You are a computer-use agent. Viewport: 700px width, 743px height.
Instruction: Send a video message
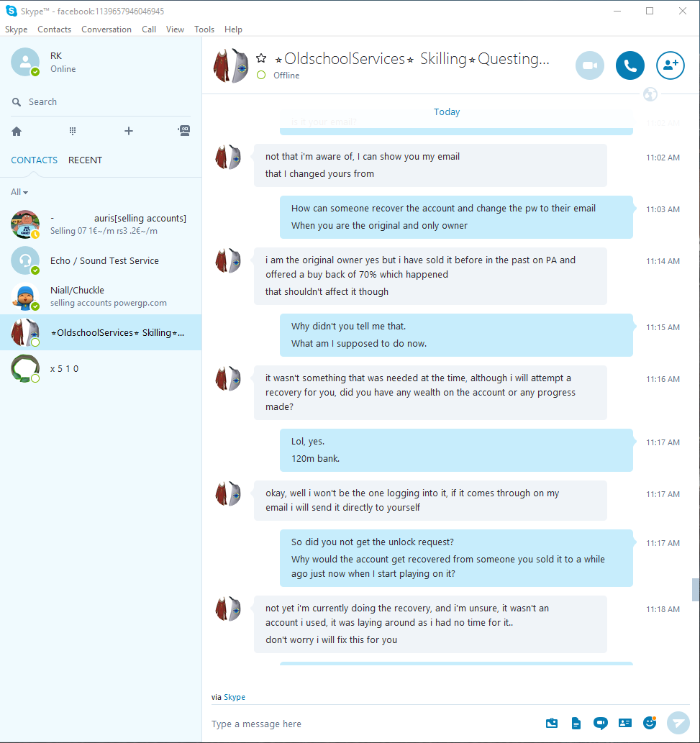pyautogui.click(x=601, y=723)
